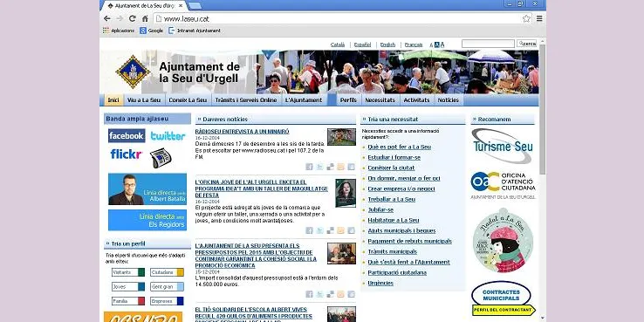
Task: Open the flickr logo link
Action: [x=126, y=154]
